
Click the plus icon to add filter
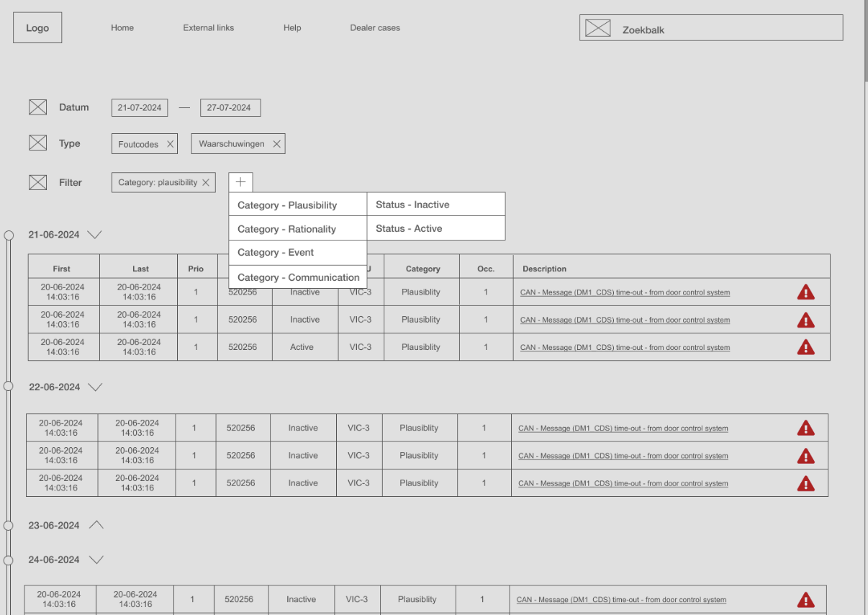pos(240,182)
